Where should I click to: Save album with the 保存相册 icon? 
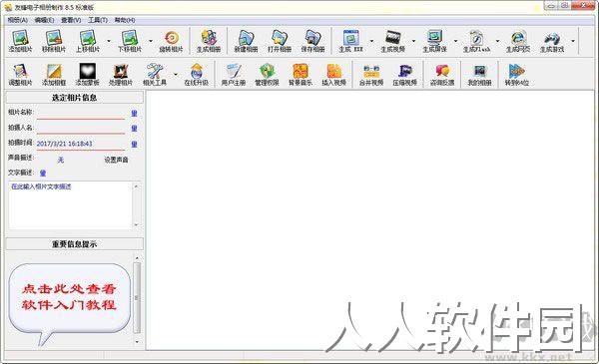click(312, 41)
